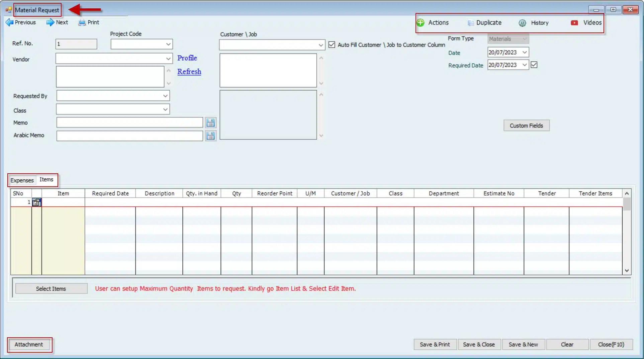This screenshot has width=644, height=359.
Task: Open the Videos red play icon
Action: [x=574, y=23]
